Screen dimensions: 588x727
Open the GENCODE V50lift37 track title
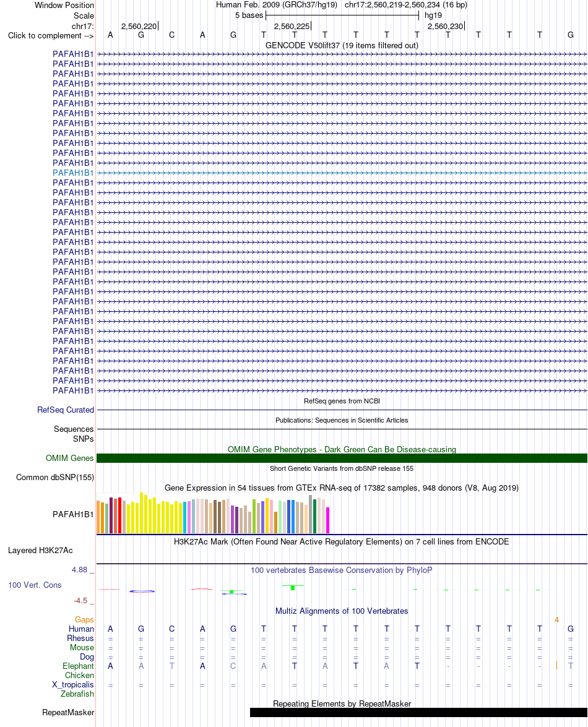342,45
